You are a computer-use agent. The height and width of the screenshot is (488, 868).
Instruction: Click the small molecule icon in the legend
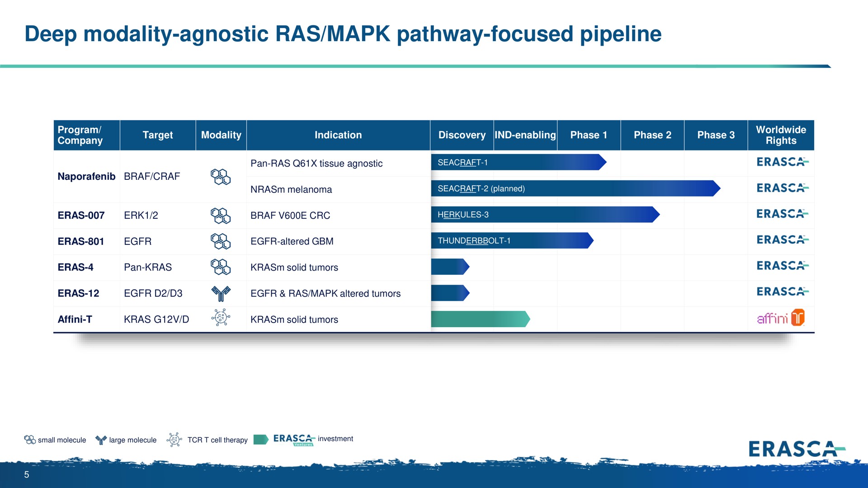click(30, 440)
